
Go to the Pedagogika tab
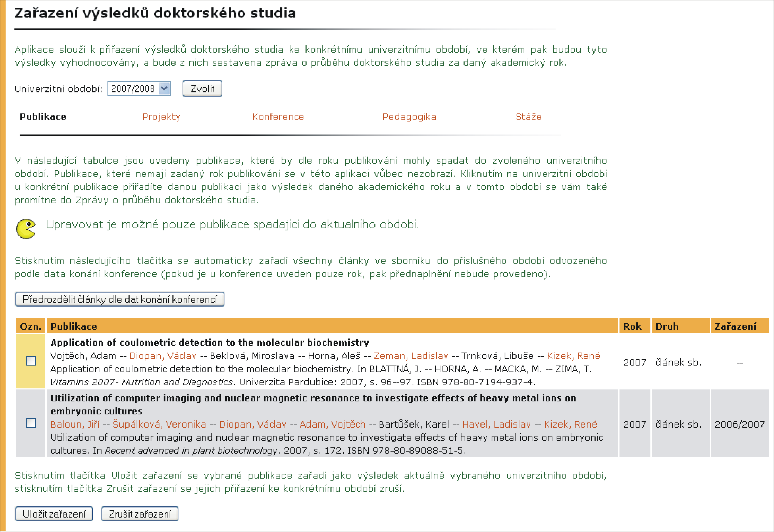coord(409,117)
